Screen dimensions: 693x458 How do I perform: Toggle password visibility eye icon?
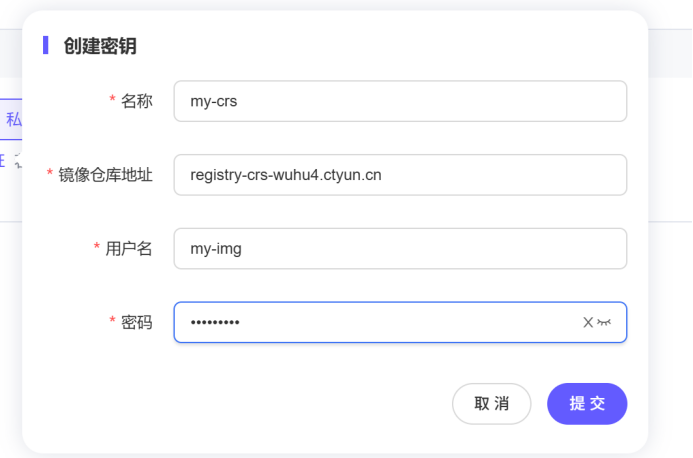[x=604, y=322]
